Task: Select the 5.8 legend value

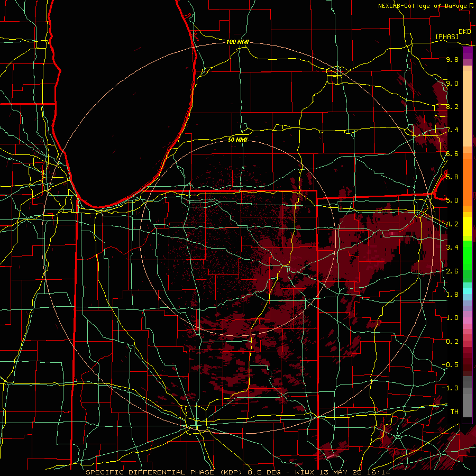Action: [x=452, y=177]
